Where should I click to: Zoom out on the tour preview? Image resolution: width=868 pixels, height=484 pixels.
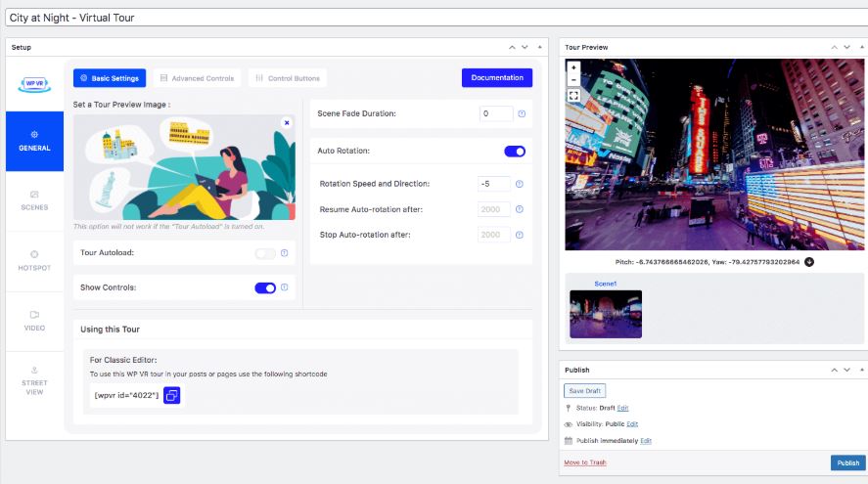tap(573, 80)
